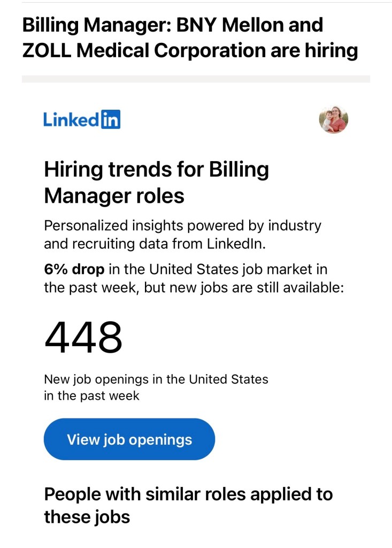Click "People with similar roles applied" heading
This screenshot has width=392, height=548.
[188, 493]
